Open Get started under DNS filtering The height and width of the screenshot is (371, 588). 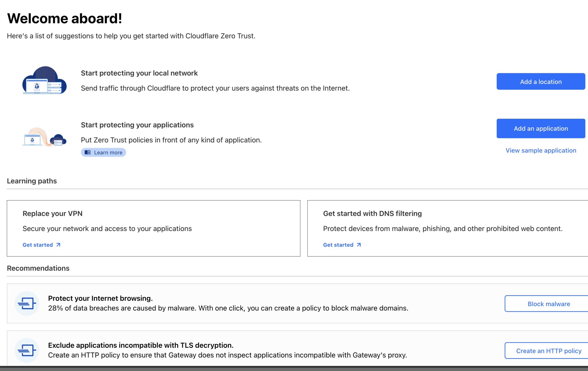click(342, 245)
